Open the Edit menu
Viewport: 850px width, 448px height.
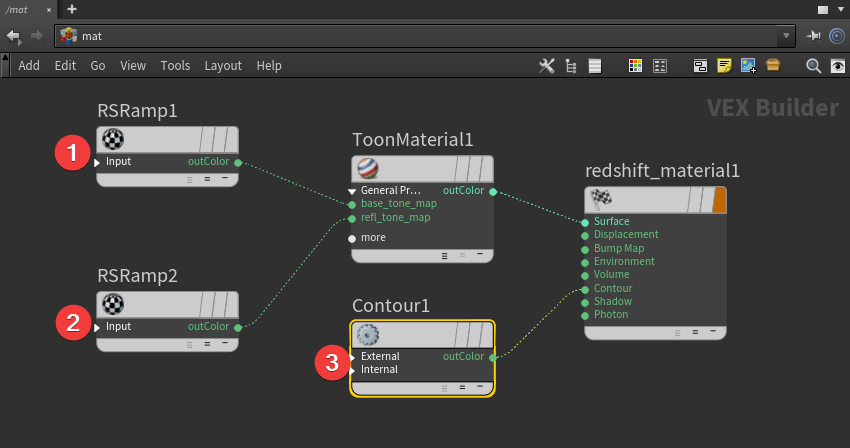65,66
